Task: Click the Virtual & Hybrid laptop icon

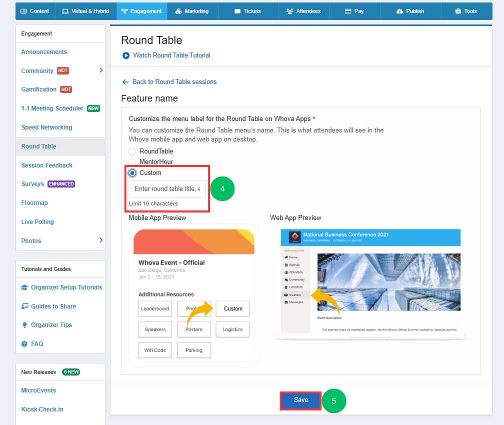Action: tap(65, 11)
